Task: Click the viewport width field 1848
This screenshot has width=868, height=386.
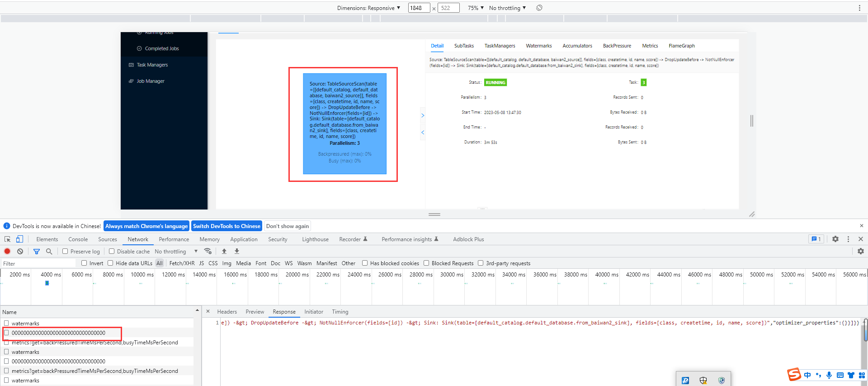Action: pyautogui.click(x=419, y=8)
